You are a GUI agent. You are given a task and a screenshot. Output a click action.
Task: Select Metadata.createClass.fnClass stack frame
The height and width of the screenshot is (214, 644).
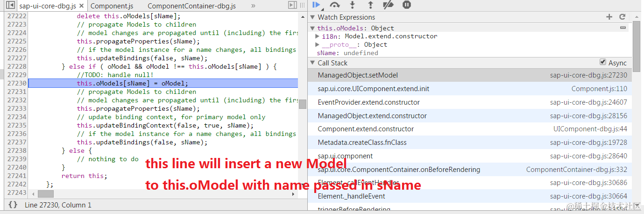point(470,143)
